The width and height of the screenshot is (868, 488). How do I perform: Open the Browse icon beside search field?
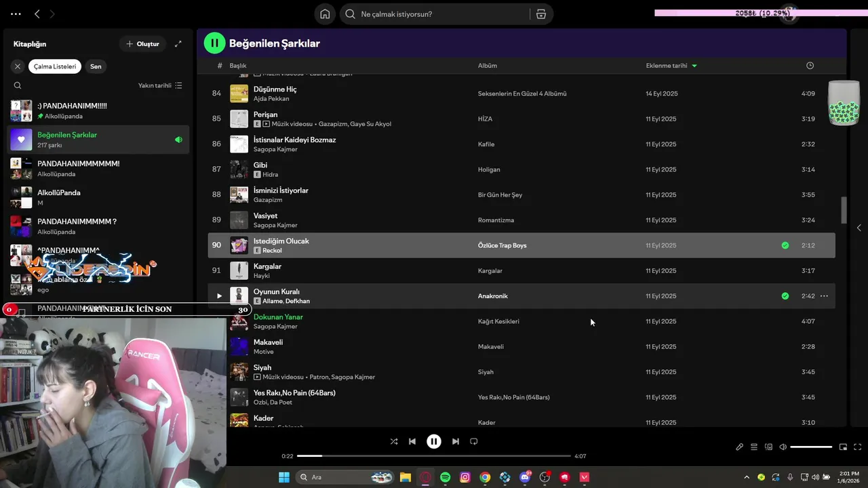pos(541,14)
